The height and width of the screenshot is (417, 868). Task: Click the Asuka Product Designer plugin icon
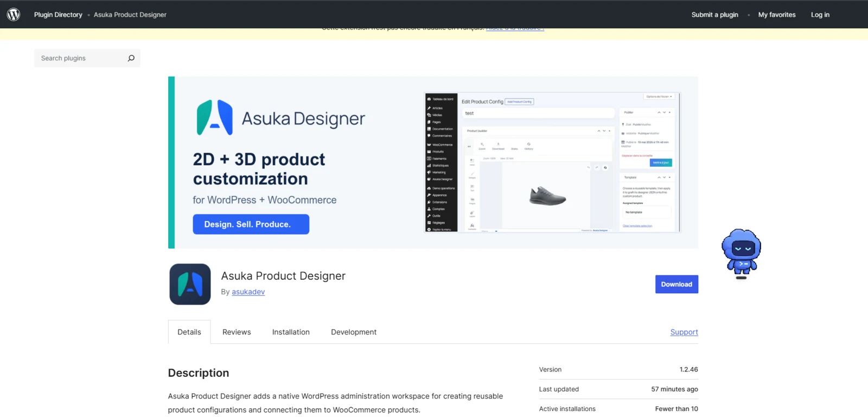(x=190, y=284)
